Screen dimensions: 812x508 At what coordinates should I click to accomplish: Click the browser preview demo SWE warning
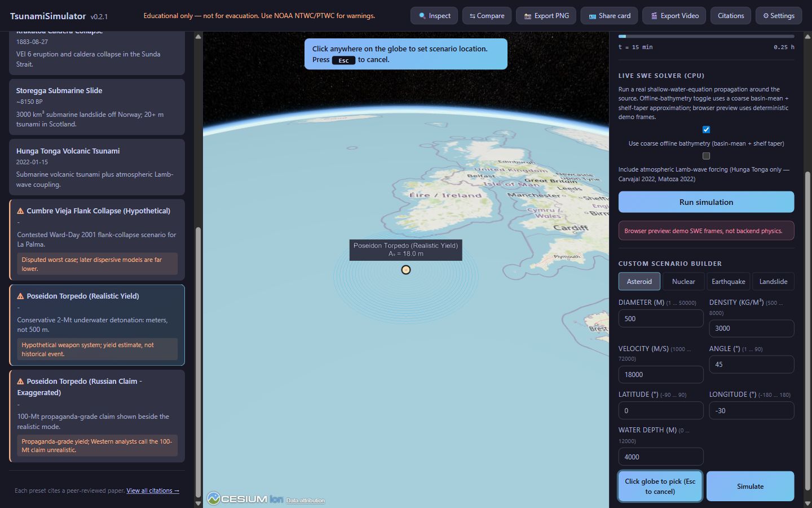point(706,231)
